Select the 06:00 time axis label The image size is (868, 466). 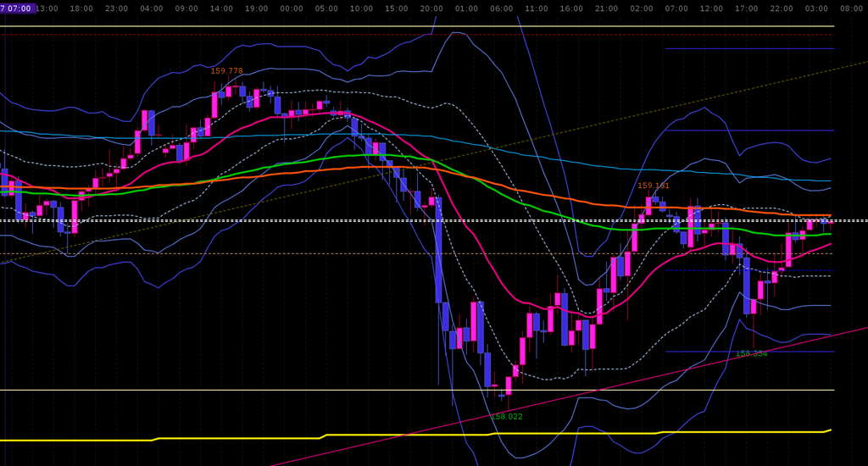502,8
